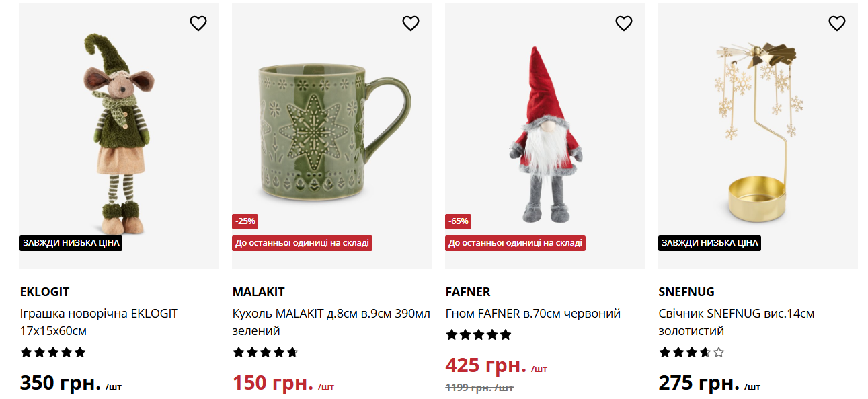View the golden SNEFNUG candle holder photo
868x399 pixels.
click(x=758, y=135)
